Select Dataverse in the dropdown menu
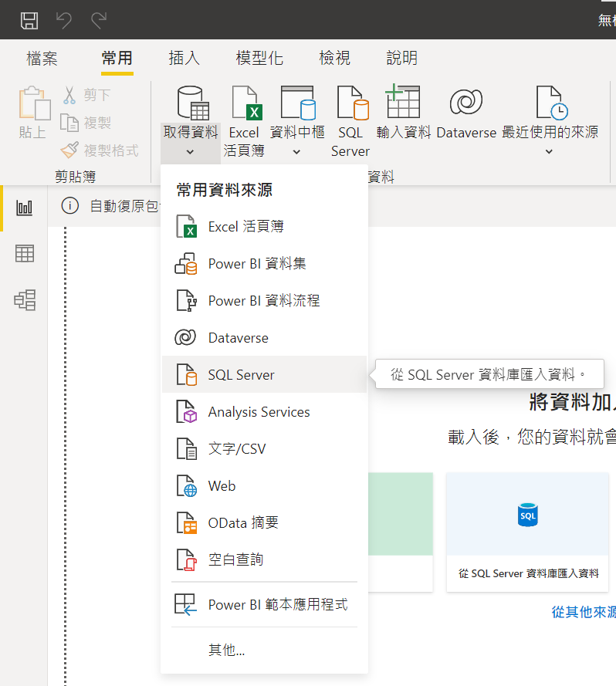 point(264,338)
